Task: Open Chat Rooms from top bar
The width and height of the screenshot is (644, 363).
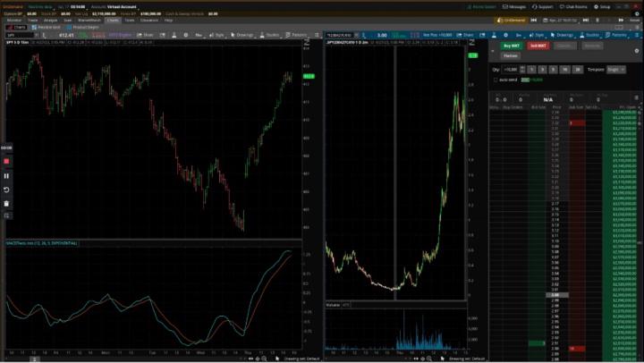Action: [575, 6]
